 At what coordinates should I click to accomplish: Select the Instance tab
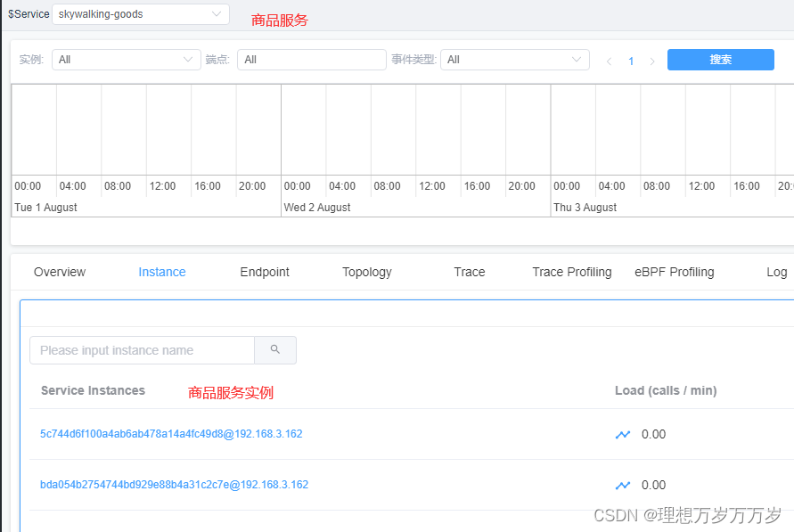[x=162, y=272]
